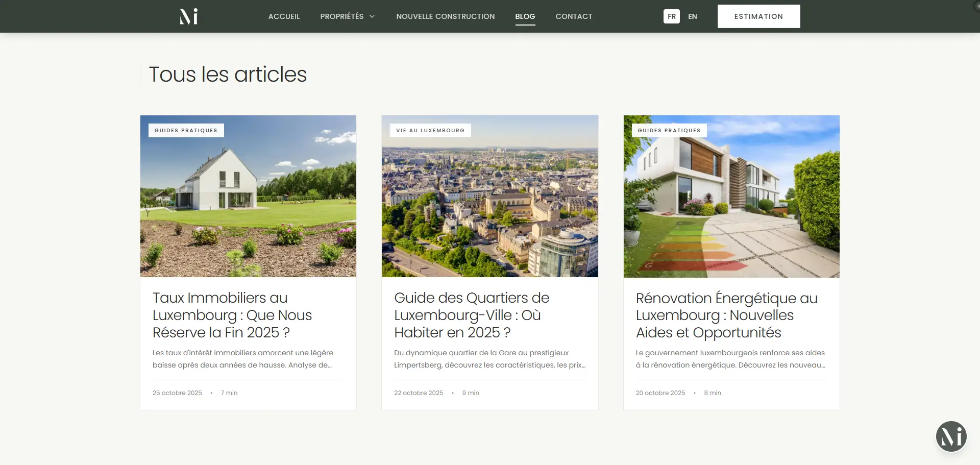
Task: Click the Estimation button
Action: point(758,16)
